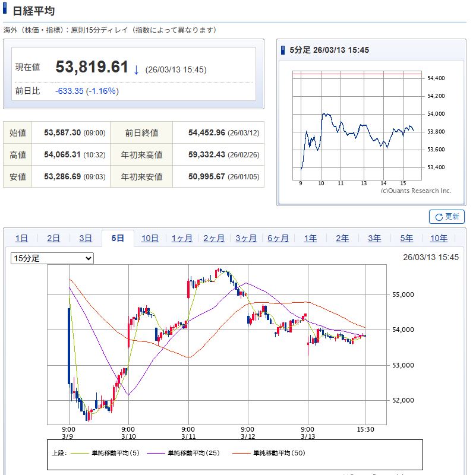This screenshot has height=475, width=476.
Task: Click the green 単純移動平均(5) legend line
Action: (x=78, y=453)
